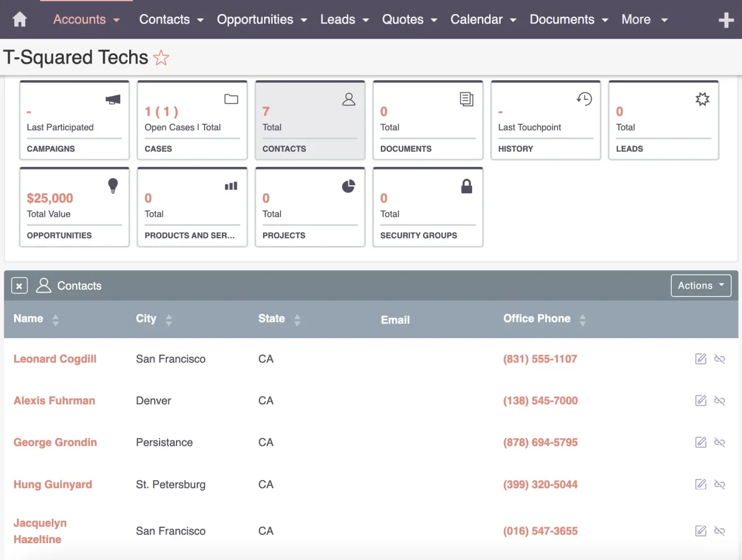Open the Actions dropdown
Viewport: 742px width, 560px height.
pyautogui.click(x=700, y=285)
